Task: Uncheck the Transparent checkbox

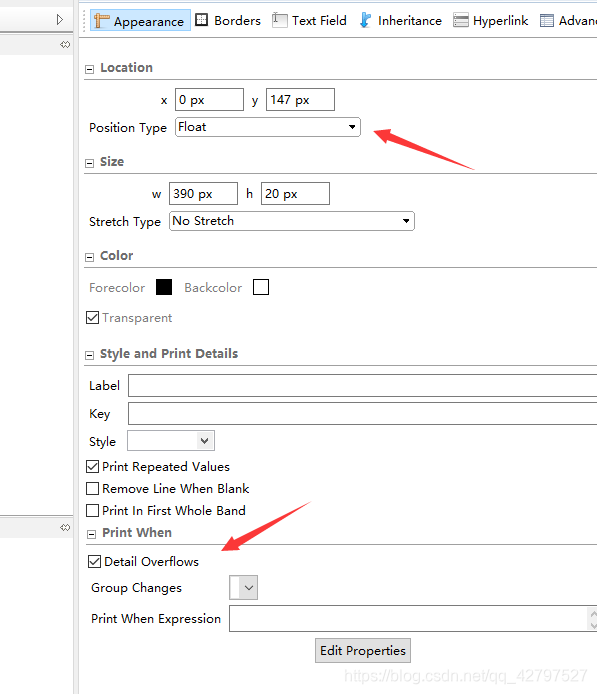Action: (x=92, y=317)
